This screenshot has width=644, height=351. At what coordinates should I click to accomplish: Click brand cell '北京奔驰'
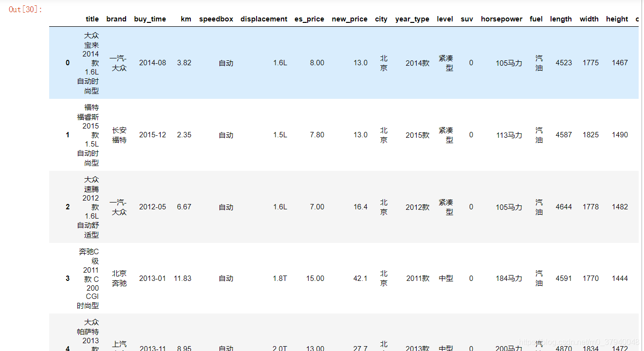119,278
